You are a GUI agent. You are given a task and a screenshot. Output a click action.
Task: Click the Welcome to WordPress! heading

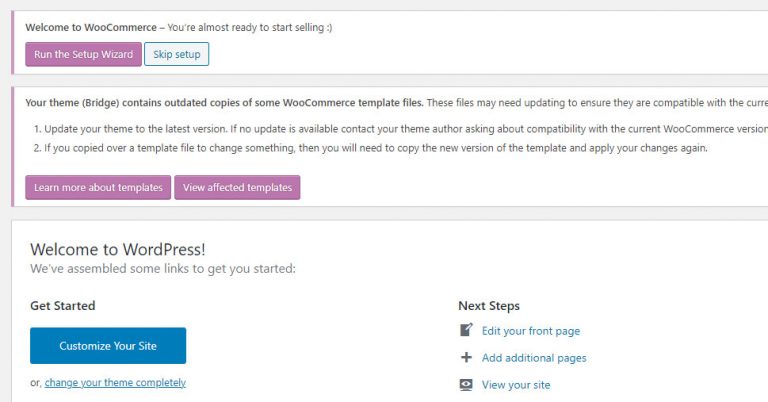[118, 249]
